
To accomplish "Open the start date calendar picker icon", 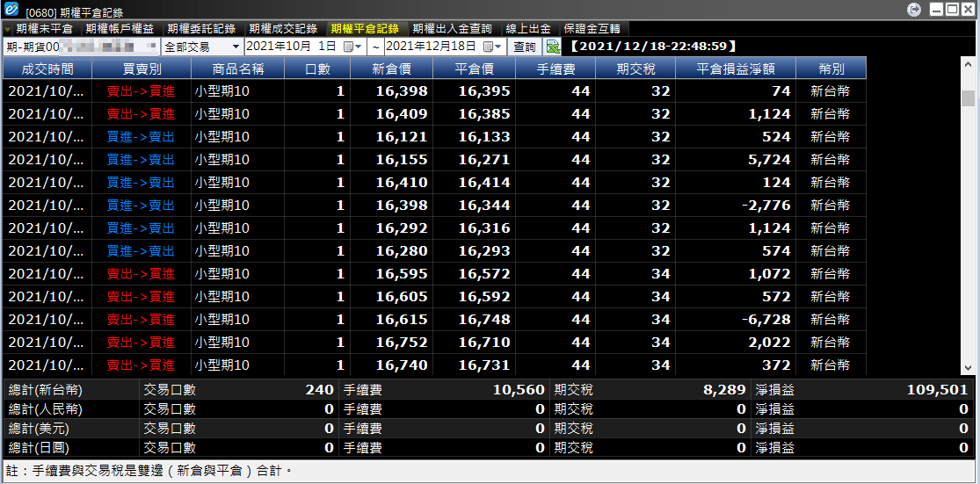I will pyautogui.click(x=349, y=47).
